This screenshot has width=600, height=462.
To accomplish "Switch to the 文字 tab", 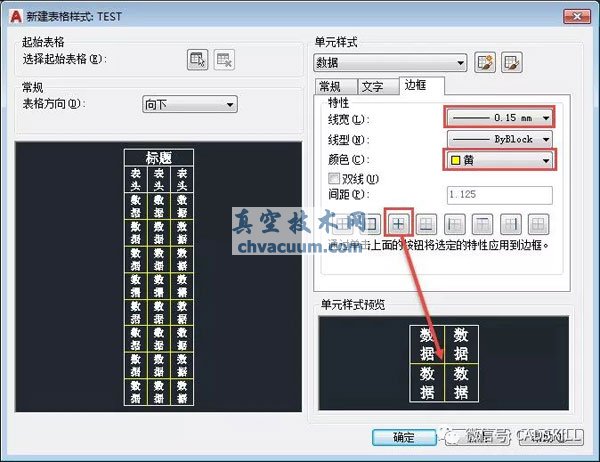I will 377,87.
